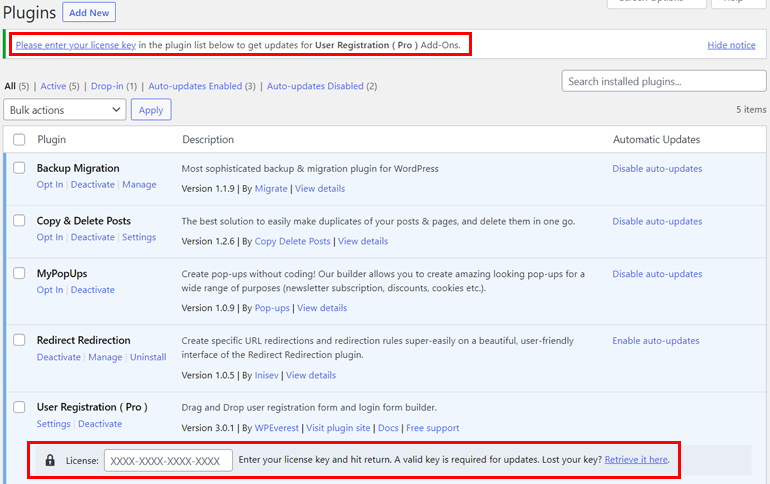Open Manage for Backup Migration
Screen dimensions: 770x484
tap(139, 185)
